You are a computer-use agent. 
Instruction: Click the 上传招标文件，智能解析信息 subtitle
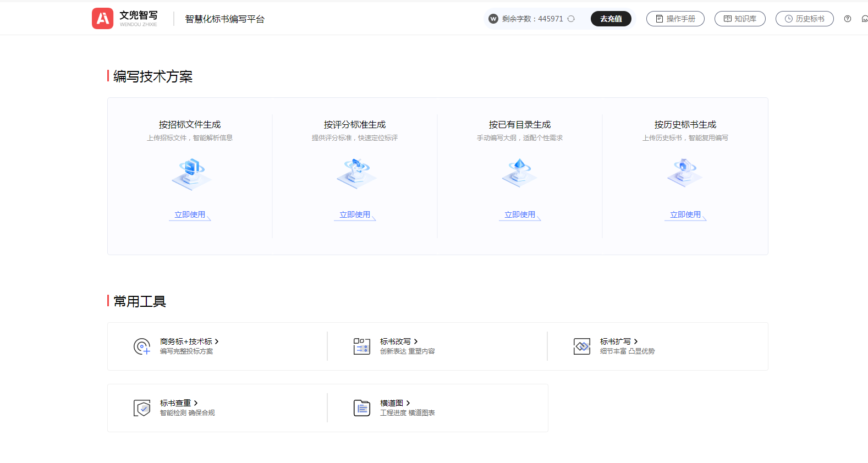pyautogui.click(x=190, y=138)
